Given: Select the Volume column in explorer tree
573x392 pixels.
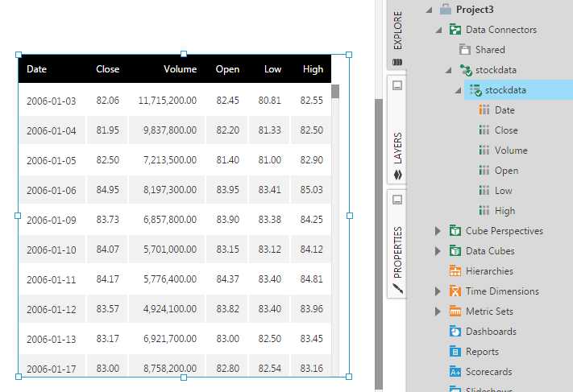Looking at the screenshot, I should click(511, 151).
